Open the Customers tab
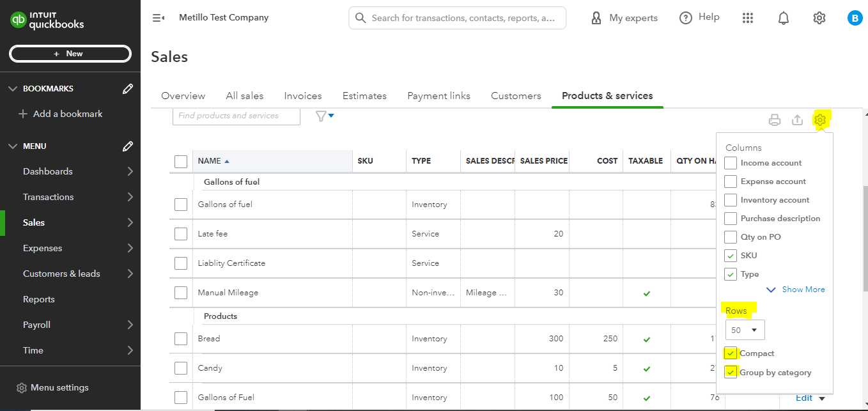 pos(516,96)
